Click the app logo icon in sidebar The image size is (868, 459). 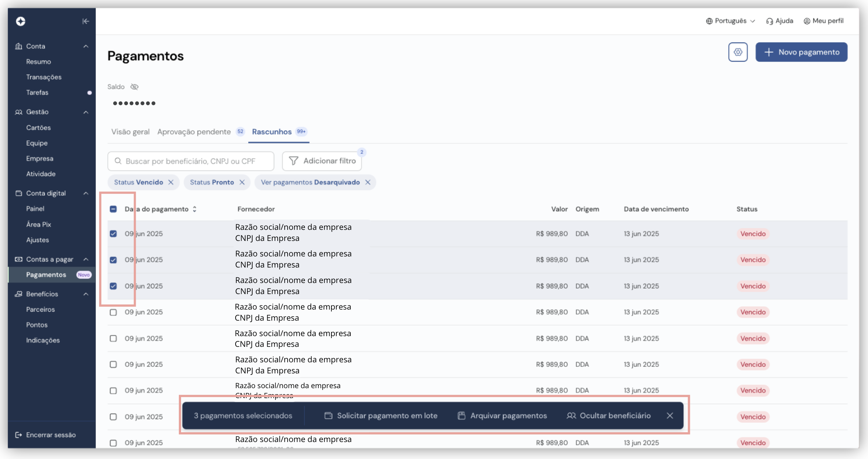point(21,21)
